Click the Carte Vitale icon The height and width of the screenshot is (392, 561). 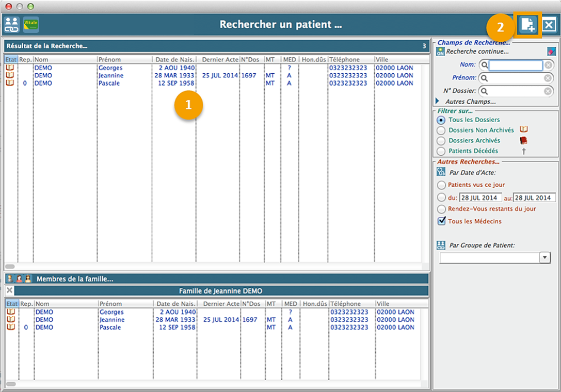click(x=31, y=24)
